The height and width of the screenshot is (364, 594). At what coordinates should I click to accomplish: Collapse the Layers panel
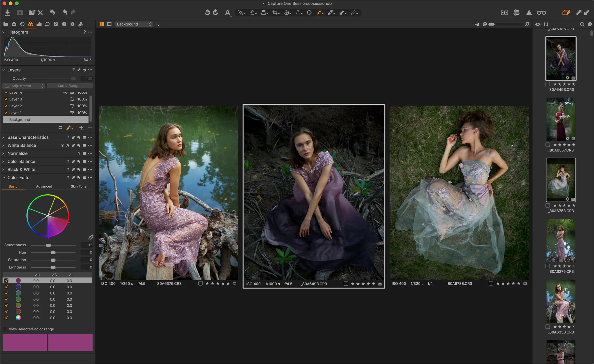point(4,70)
